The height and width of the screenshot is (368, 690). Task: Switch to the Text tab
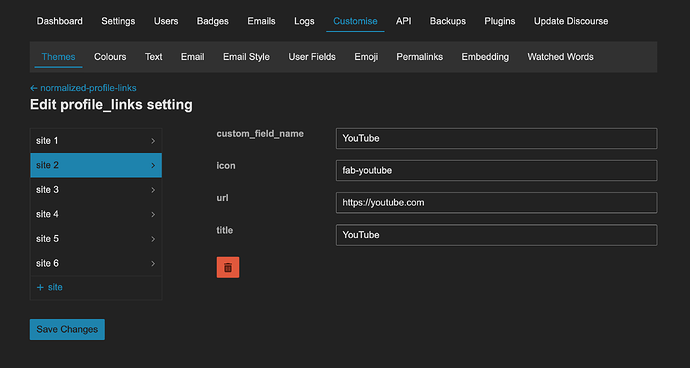154,57
